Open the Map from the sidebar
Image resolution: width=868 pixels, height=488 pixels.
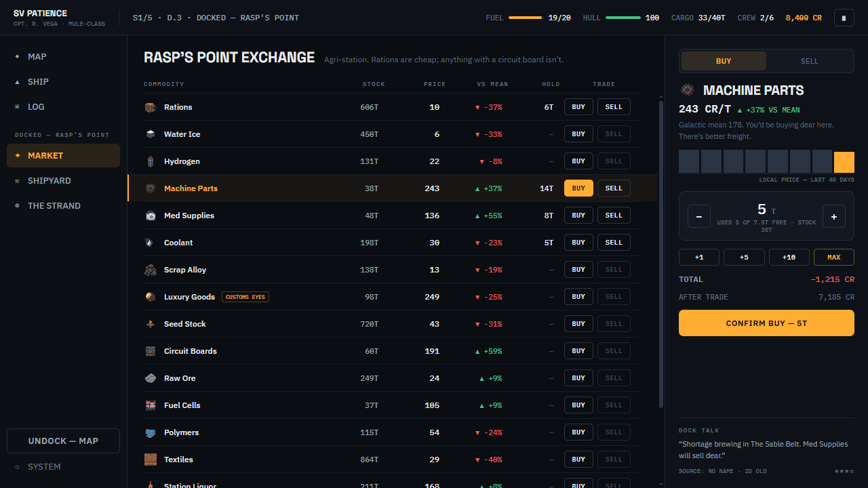(63, 56)
